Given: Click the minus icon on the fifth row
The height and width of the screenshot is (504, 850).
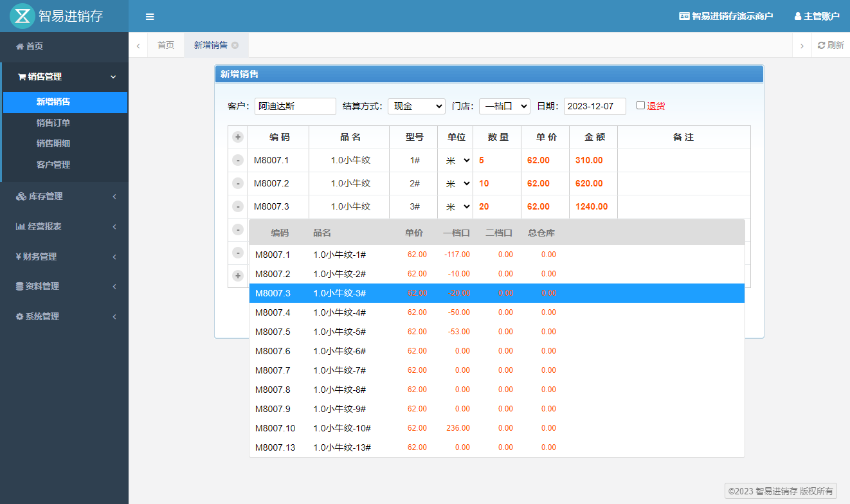Looking at the screenshot, I should pos(238,253).
